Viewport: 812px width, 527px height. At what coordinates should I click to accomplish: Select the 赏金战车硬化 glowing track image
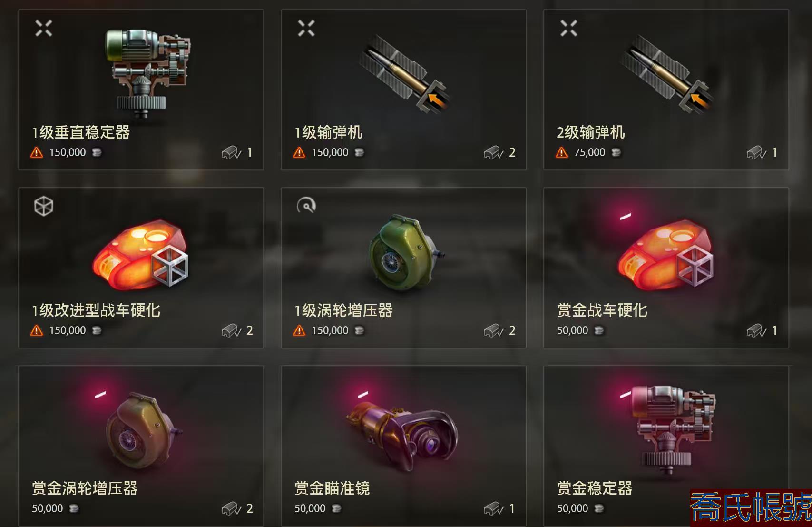click(x=665, y=254)
